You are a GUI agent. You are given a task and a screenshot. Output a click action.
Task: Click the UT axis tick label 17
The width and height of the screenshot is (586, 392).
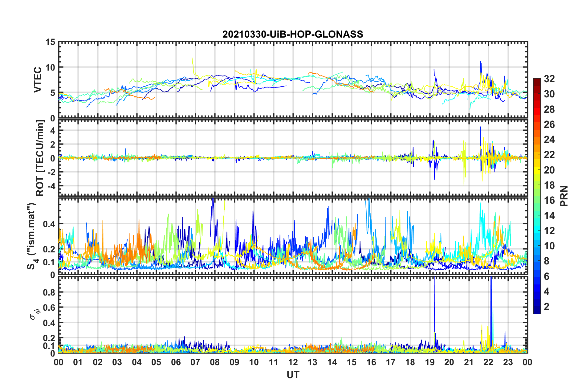coord(391,362)
